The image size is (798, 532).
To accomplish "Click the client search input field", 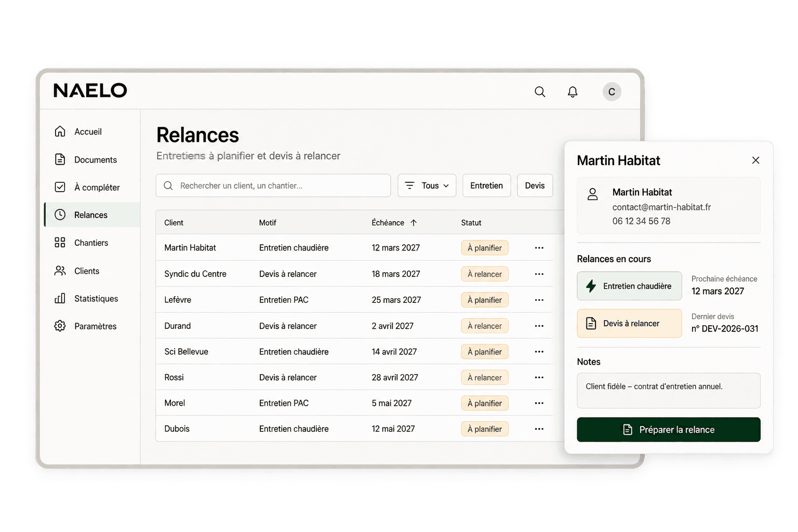I will tap(273, 185).
